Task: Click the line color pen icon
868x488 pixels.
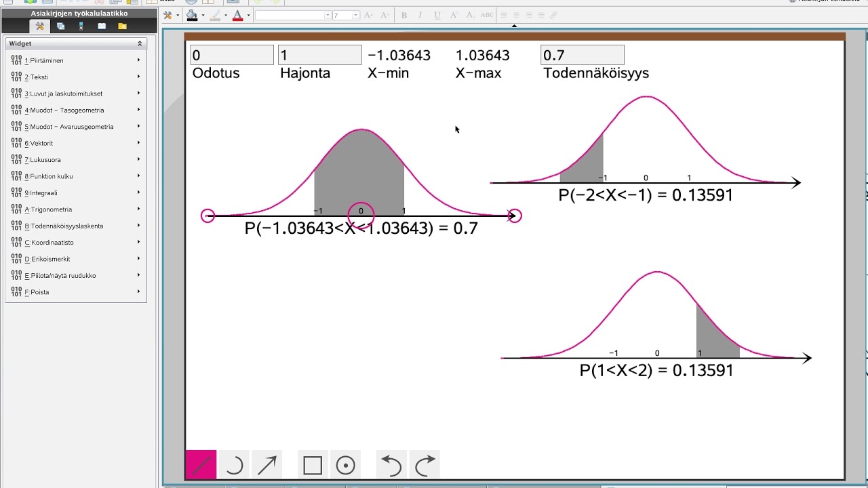Action: click(x=215, y=15)
